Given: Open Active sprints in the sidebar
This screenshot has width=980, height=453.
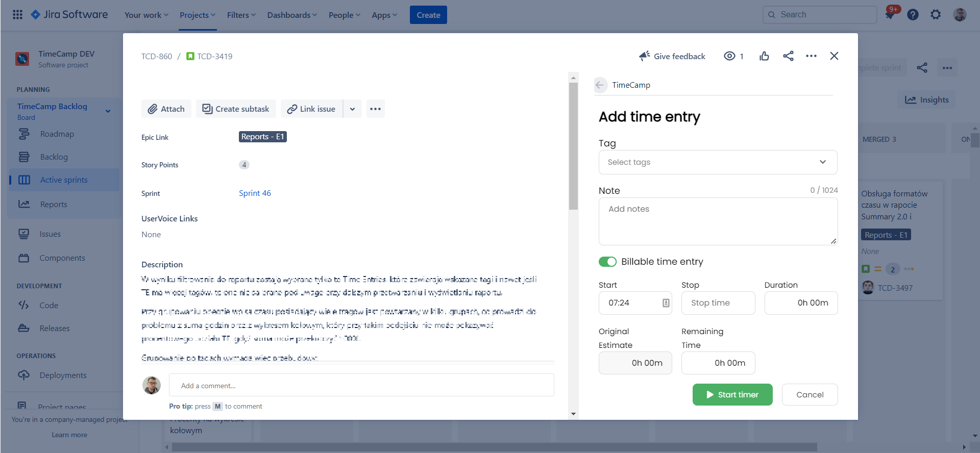Looking at the screenshot, I should click(x=64, y=180).
